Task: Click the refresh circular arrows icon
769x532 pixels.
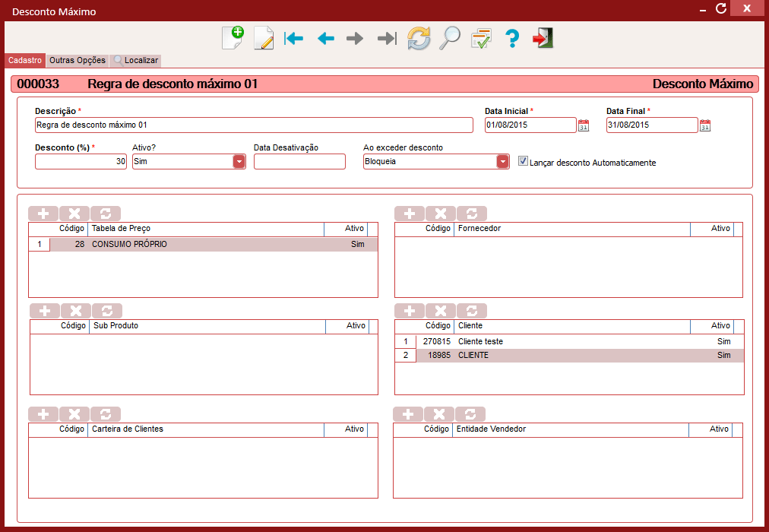Action: coord(419,38)
